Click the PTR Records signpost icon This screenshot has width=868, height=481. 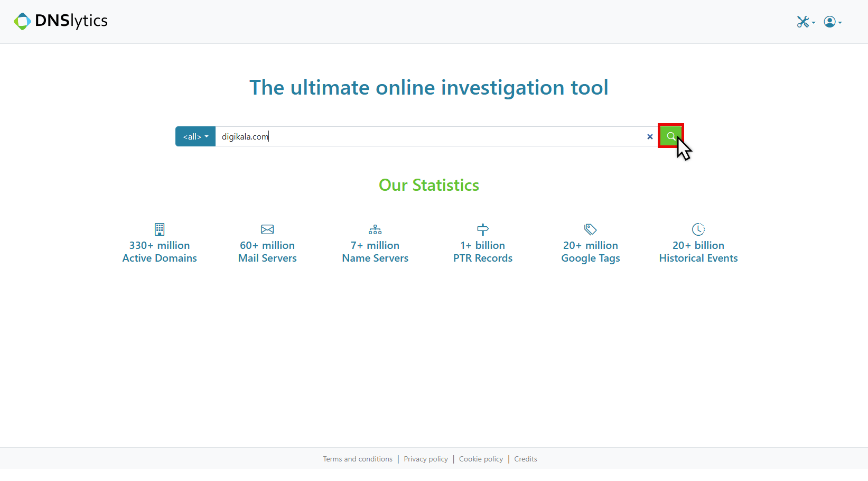[483, 229]
